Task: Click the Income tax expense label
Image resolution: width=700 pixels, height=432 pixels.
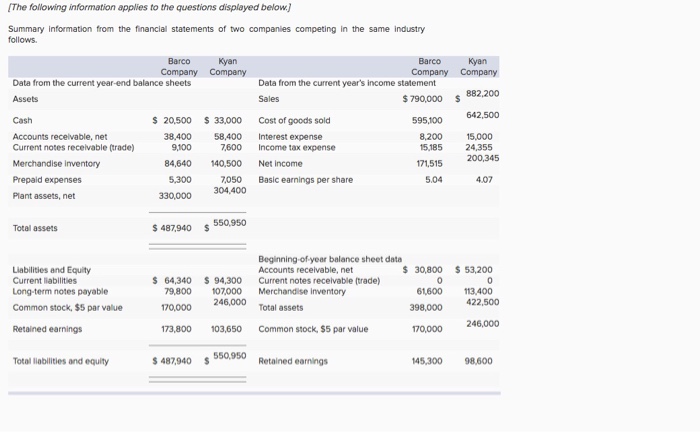Action: (296, 147)
